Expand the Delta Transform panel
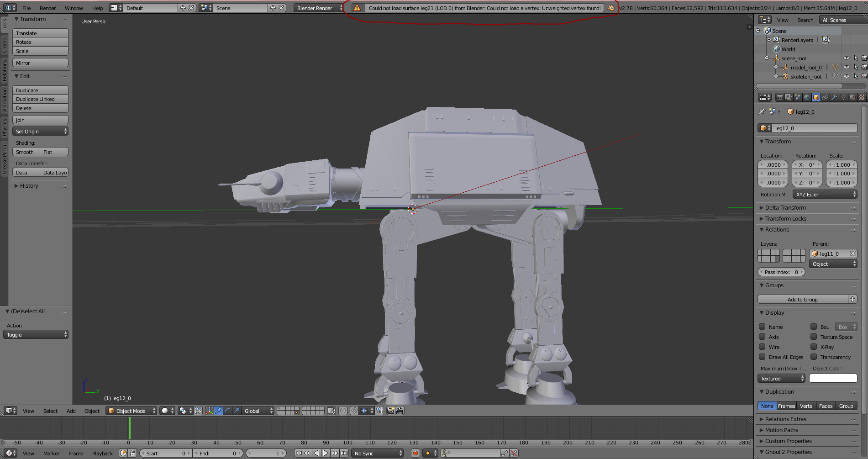The image size is (868, 459). click(785, 207)
